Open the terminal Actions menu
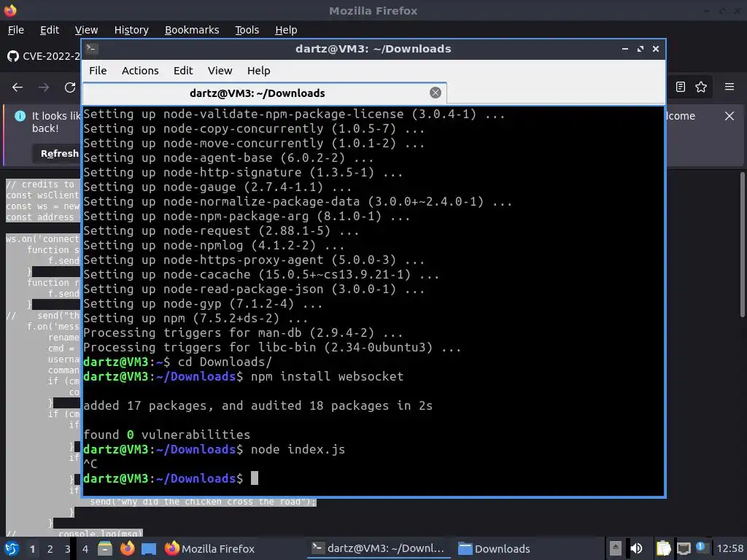Image resolution: width=747 pixels, height=560 pixels. click(140, 71)
